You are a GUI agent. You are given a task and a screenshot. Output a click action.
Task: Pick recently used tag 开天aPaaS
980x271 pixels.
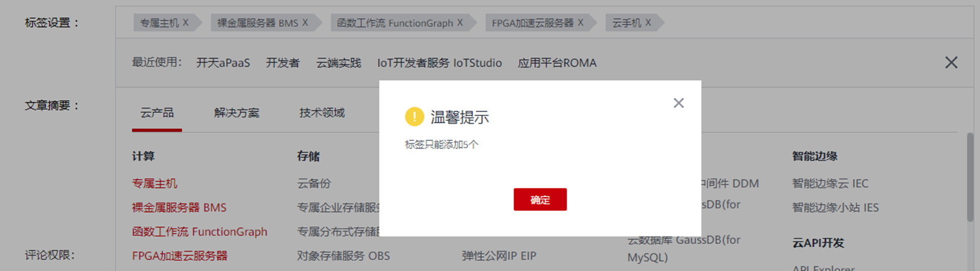click(223, 63)
